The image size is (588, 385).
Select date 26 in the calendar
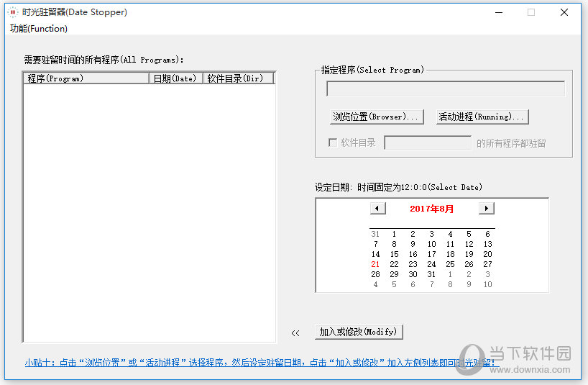click(x=469, y=264)
